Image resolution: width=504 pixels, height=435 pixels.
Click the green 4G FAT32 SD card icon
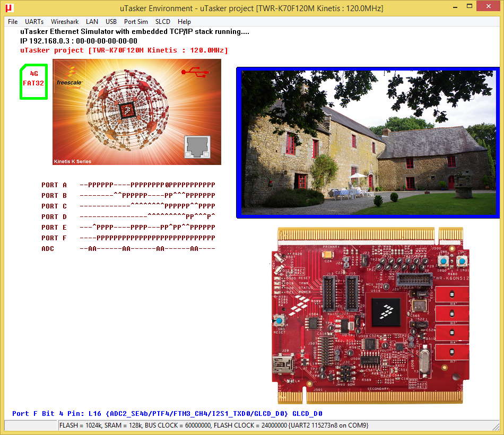pyautogui.click(x=34, y=82)
